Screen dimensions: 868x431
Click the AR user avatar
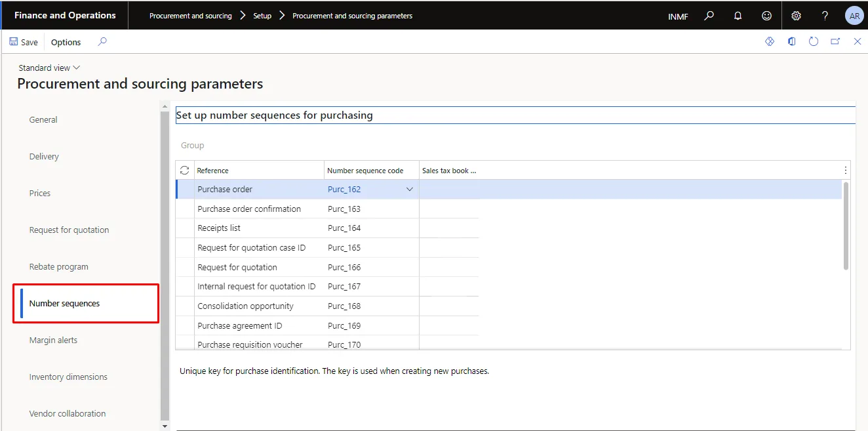point(854,16)
